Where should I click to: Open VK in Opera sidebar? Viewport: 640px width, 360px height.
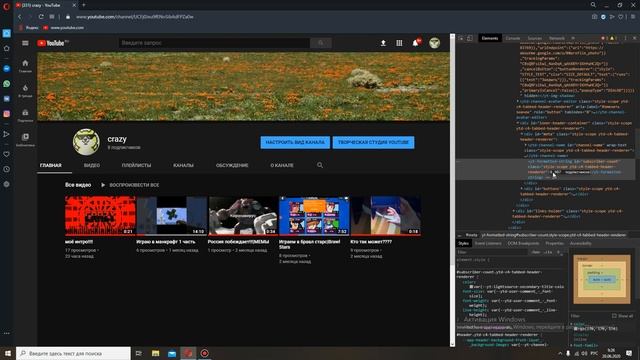click(7, 99)
